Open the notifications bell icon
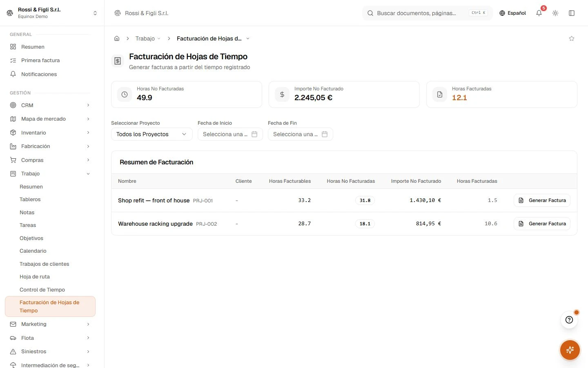588x368 pixels. (x=539, y=13)
